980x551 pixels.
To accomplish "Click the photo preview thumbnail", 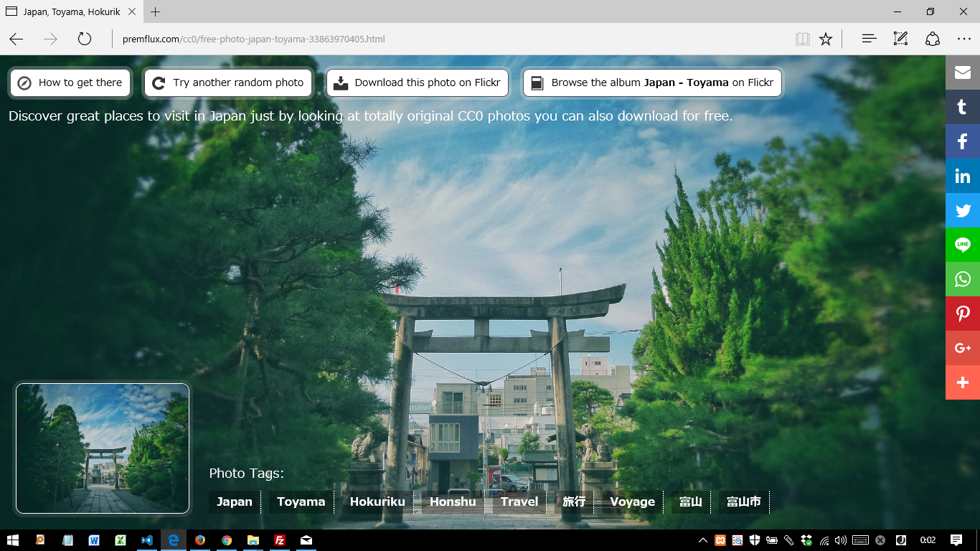I will (102, 448).
